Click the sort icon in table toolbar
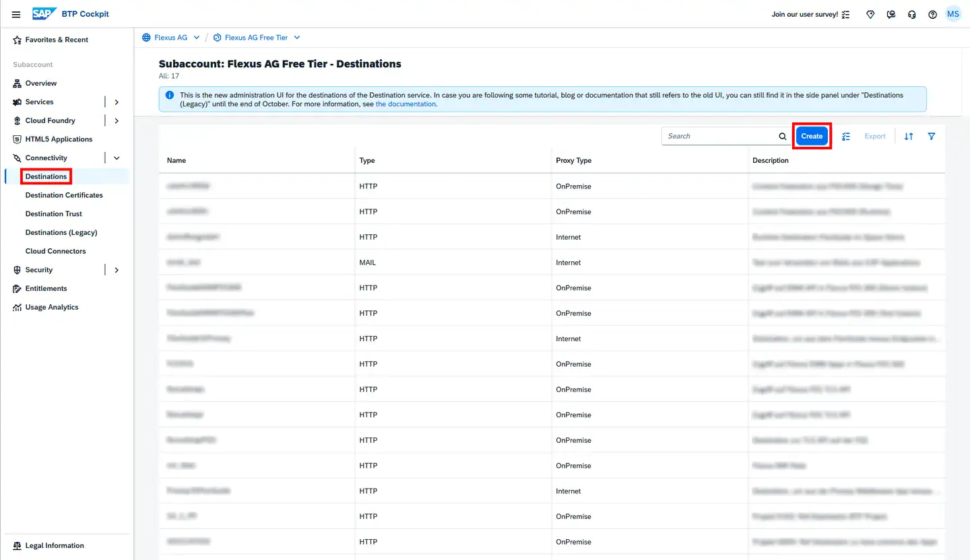The image size is (970, 560). (909, 136)
